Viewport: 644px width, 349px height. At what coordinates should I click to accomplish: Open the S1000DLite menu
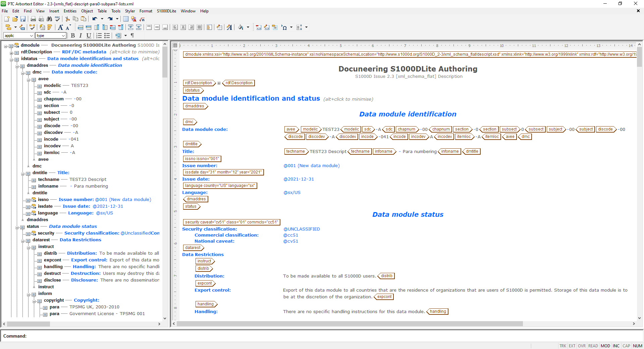(x=166, y=11)
